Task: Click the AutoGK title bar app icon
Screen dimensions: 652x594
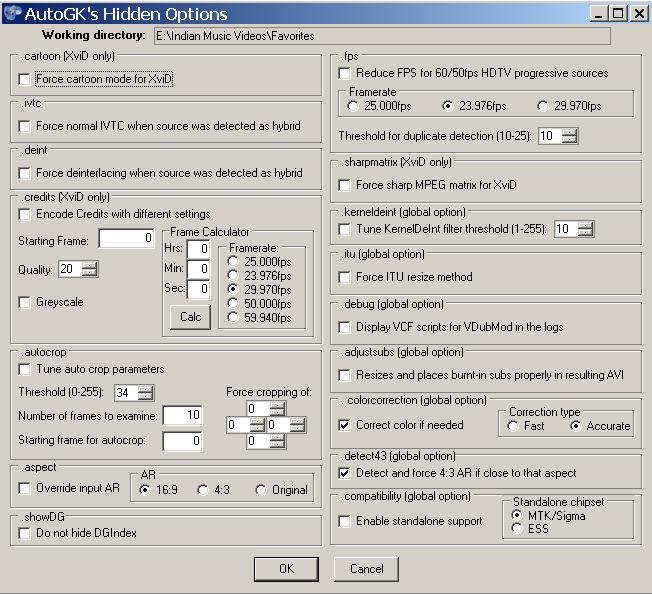Action: point(12,13)
